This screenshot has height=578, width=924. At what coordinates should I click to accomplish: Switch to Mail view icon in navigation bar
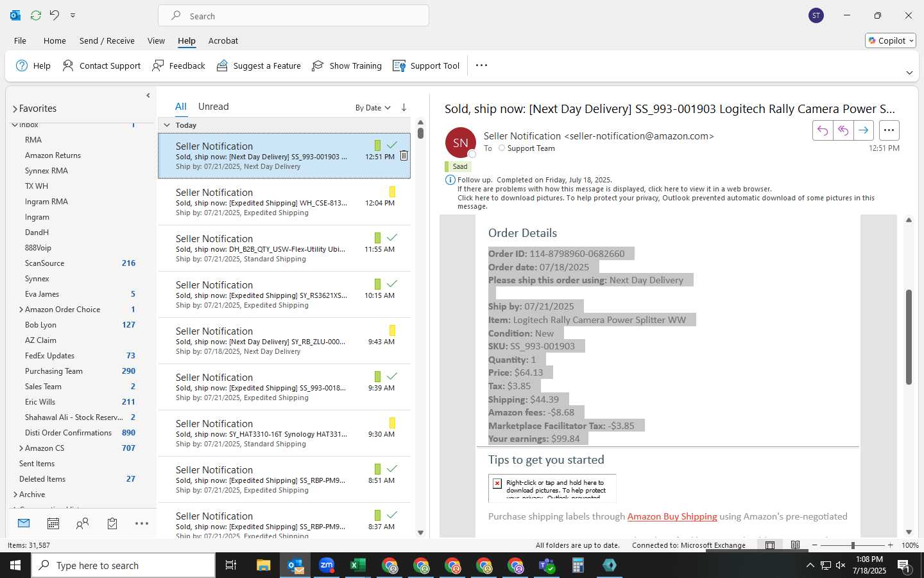(x=24, y=523)
